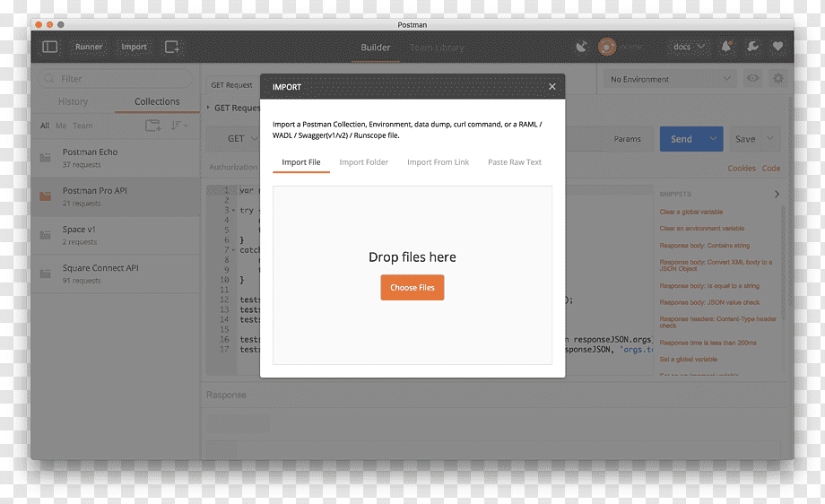Insert Response body: JSON value check snippet
This screenshot has height=504, width=825.
[x=709, y=302]
